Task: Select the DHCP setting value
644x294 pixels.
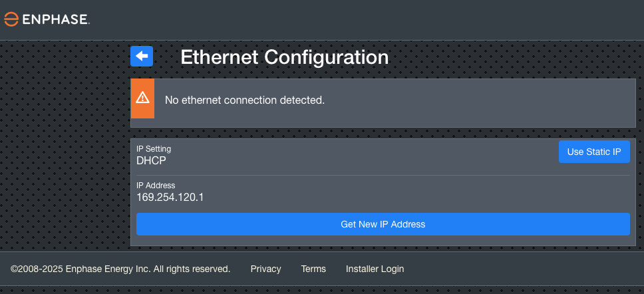Action: click(x=151, y=160)
